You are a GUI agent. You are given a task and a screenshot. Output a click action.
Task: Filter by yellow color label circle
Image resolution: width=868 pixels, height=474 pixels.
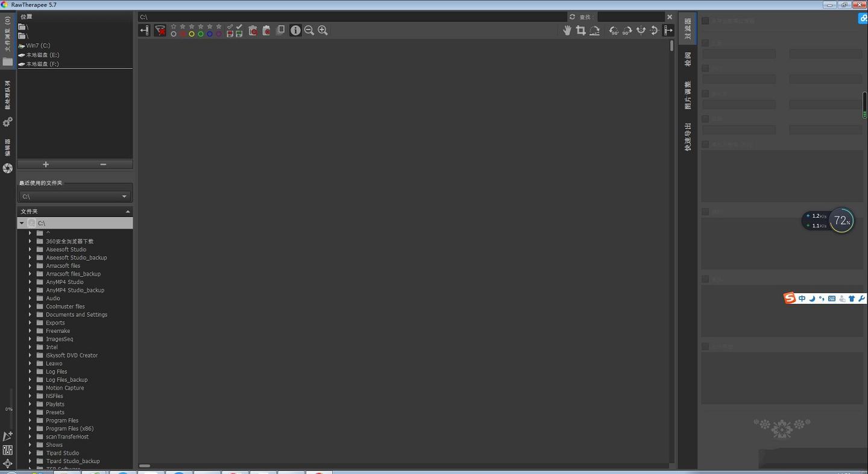tap(192, 34)
